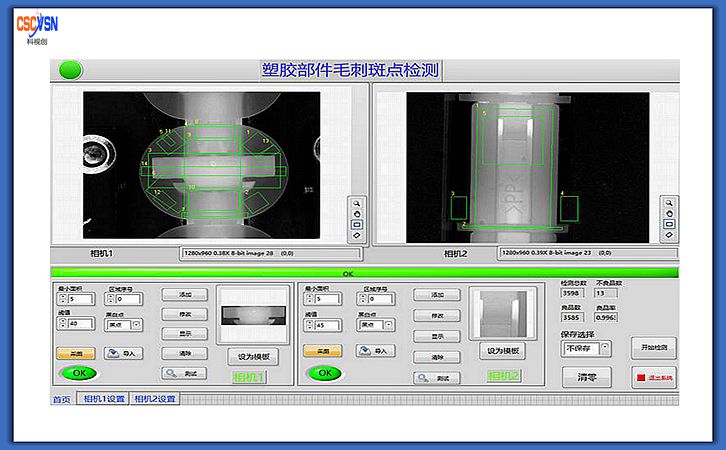Select the zoom tool in camera 1 palette
Image resolution: width=726 pixels, height=450 pixels.
[357, 201]
